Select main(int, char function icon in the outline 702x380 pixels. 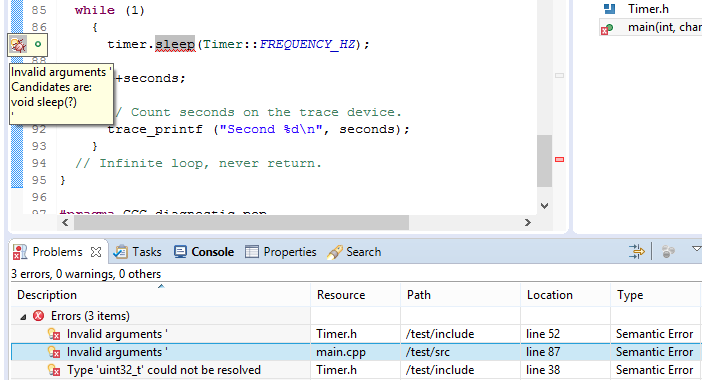[x=607, y=28]
